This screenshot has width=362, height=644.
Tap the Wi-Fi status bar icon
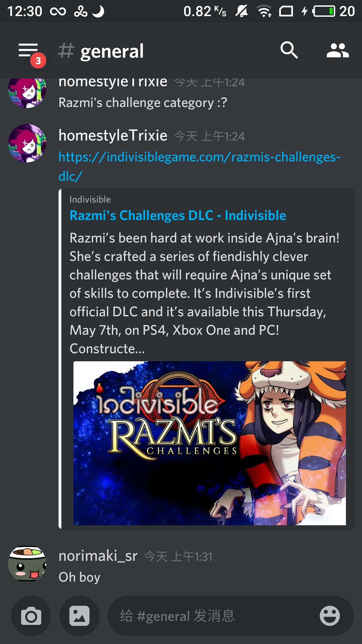(264, 11)
